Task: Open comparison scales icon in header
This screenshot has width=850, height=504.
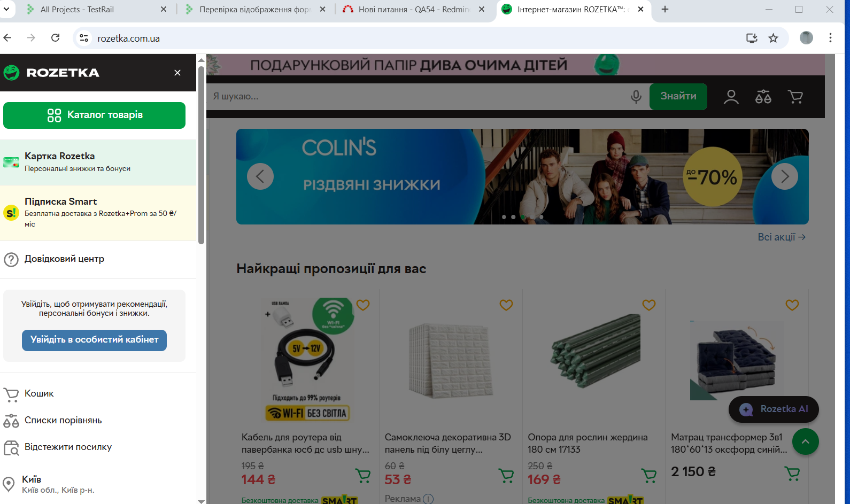Action: click(763, 97)
